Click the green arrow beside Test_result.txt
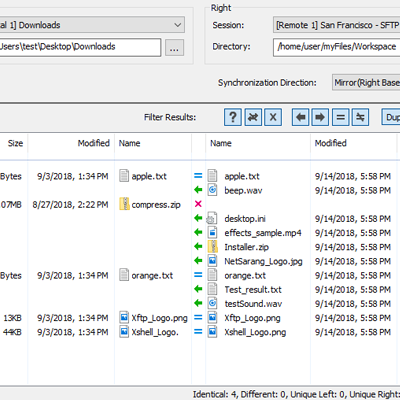This screenshot has height=400, width=400. (x=198, y=289)
